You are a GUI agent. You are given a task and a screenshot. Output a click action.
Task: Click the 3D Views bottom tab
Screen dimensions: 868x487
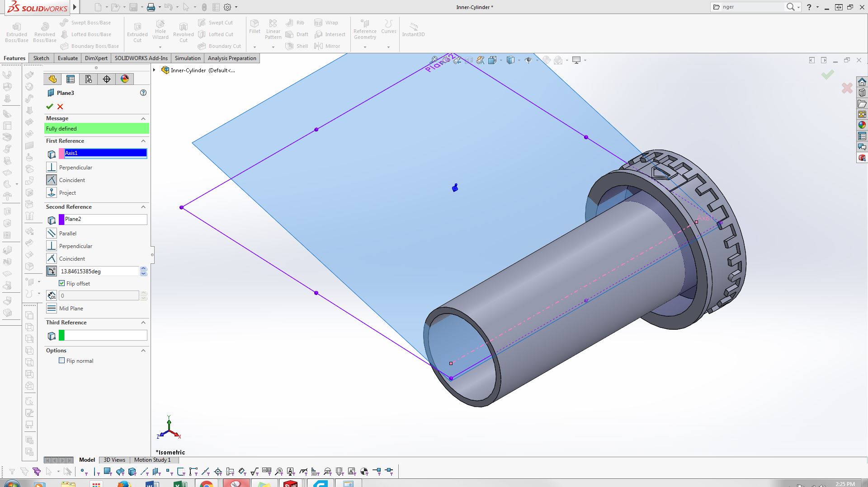[x=114, y=460]
